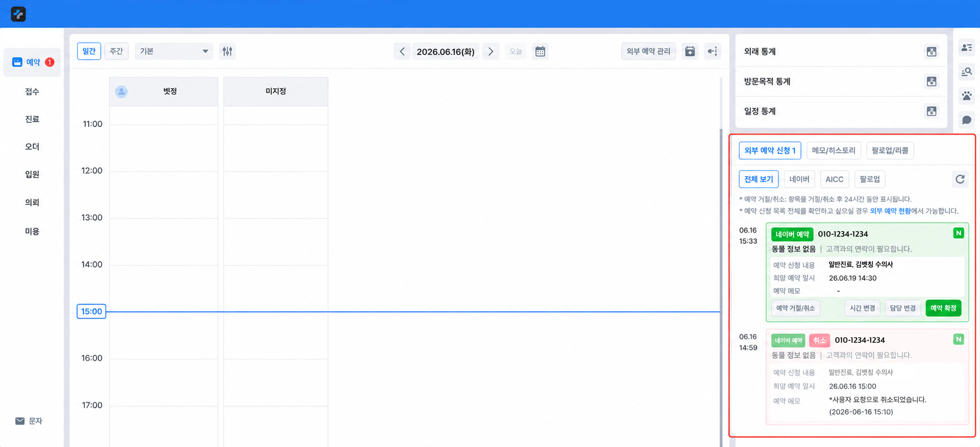Image resolution: width=980 pixels, height=447 pixels.
Task: Click the customer search icon in right rail
Action: point(967,72)
